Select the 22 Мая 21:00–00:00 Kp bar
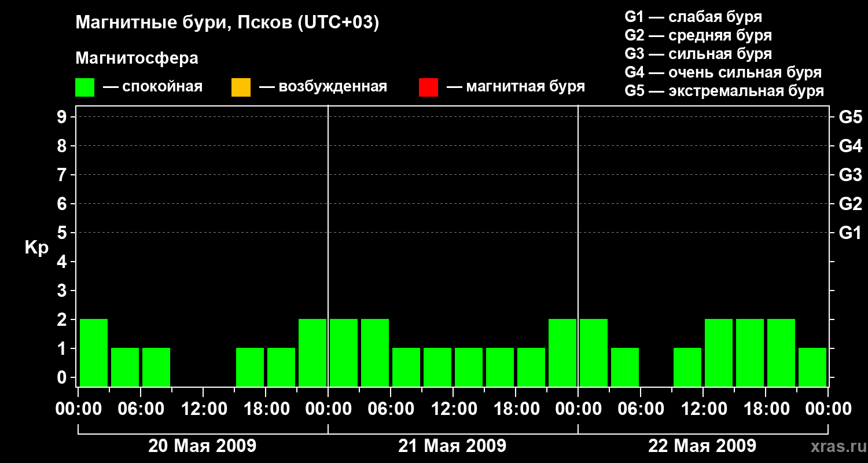The height and width of the screenshot is (463, 868). [812, 367]
